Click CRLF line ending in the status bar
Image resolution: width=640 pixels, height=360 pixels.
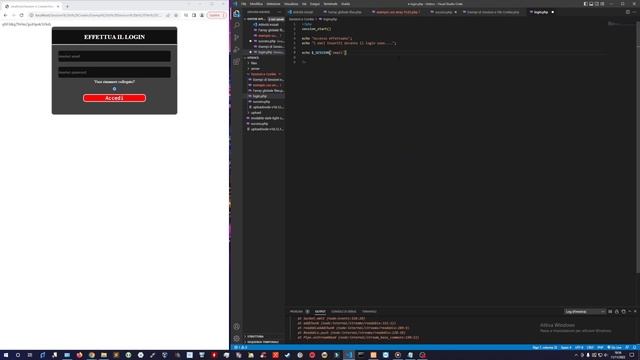pos(590,347)
